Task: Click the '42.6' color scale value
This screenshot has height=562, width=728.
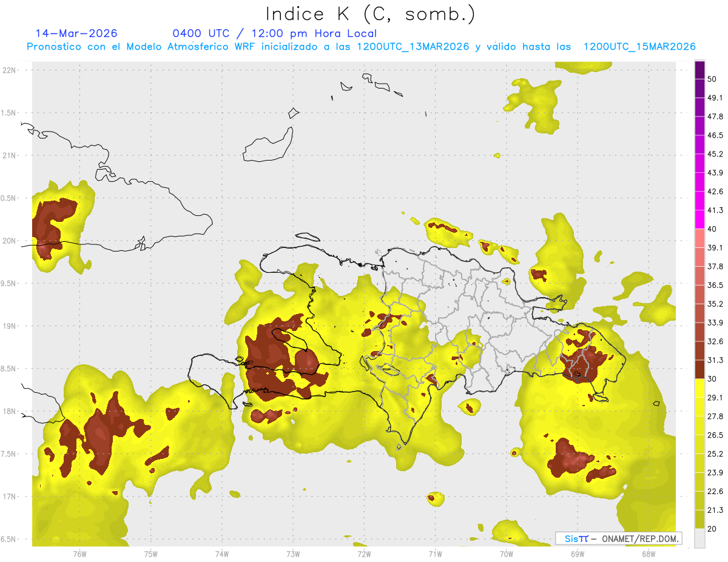Action: point(715,192)
